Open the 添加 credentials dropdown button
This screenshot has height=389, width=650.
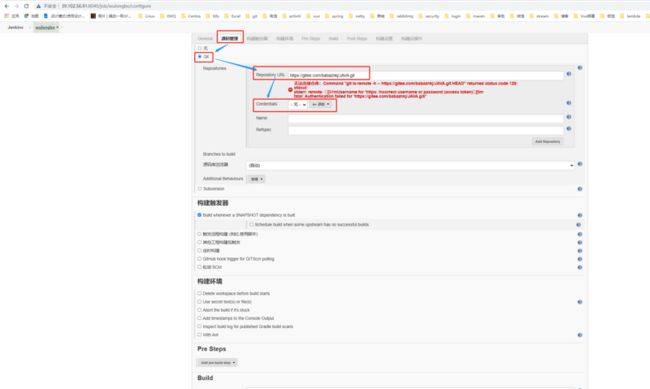coord(321,105)
